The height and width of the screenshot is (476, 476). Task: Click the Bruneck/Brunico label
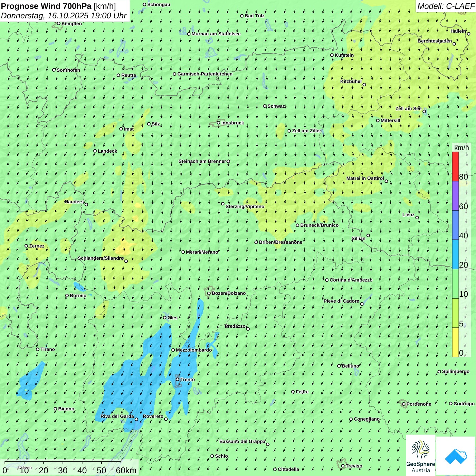tap(319, 225)
